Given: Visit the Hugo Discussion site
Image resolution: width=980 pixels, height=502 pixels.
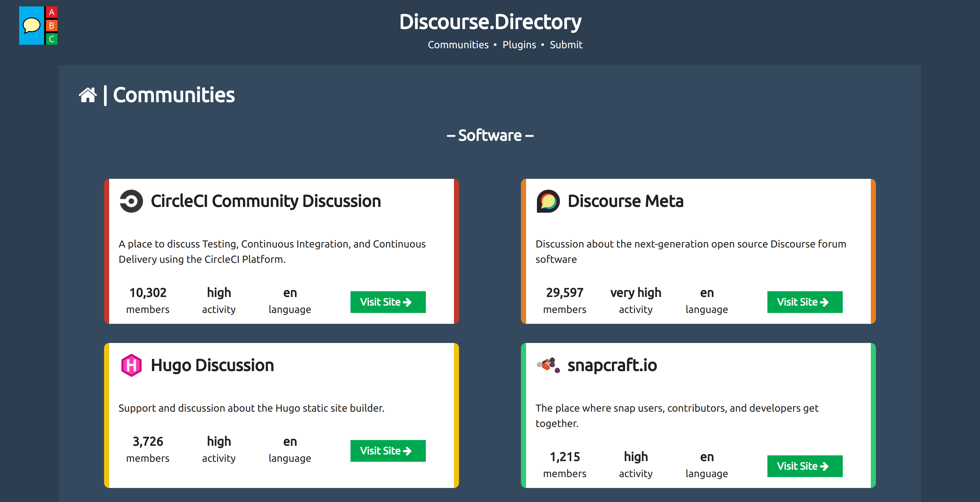Looking at the screenshot, I should point(388,451).
